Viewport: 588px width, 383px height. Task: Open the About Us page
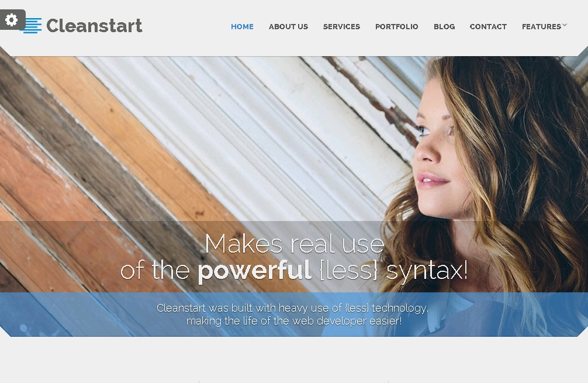[288, 27]
